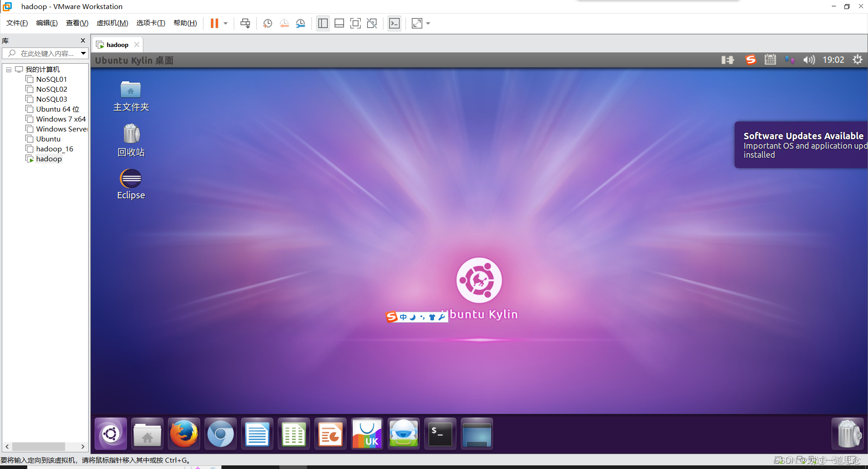Open the Software Updates Available notification
868x469 pixels.
[801, 145]
